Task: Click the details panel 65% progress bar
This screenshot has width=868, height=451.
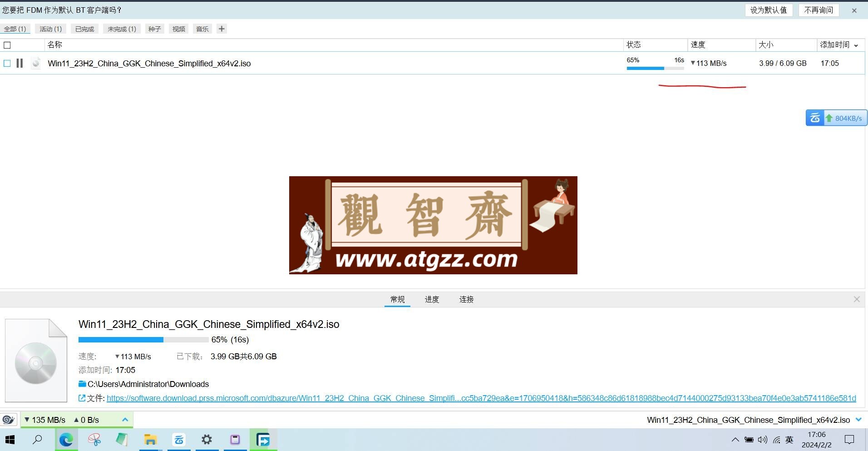Action: 143,340
